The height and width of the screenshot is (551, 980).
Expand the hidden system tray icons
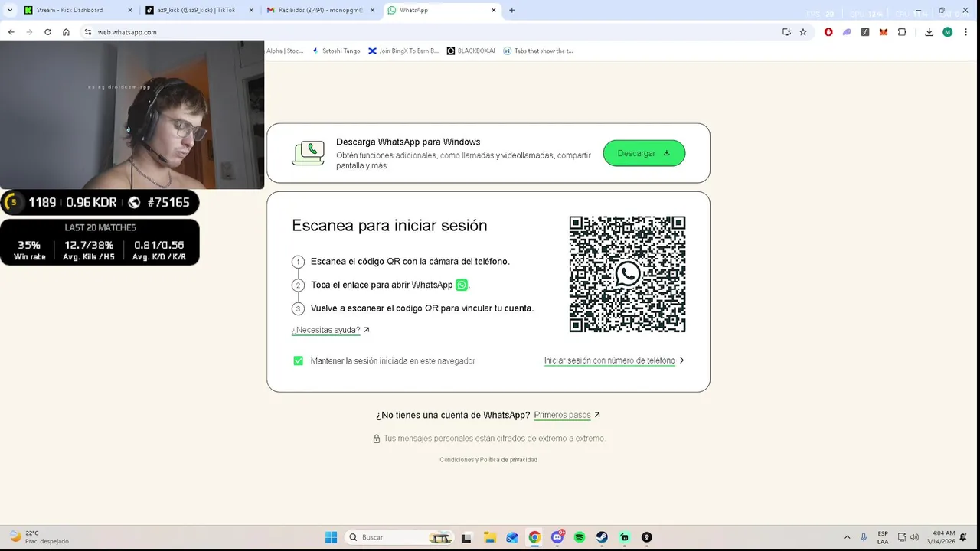click(847, 537)
